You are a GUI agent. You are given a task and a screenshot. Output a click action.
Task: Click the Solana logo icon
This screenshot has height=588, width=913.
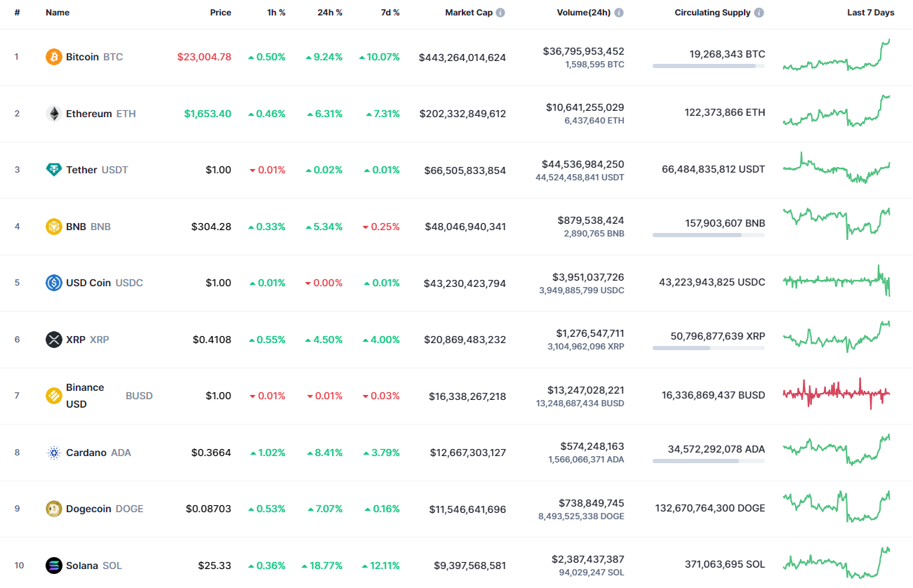(53, 565)
